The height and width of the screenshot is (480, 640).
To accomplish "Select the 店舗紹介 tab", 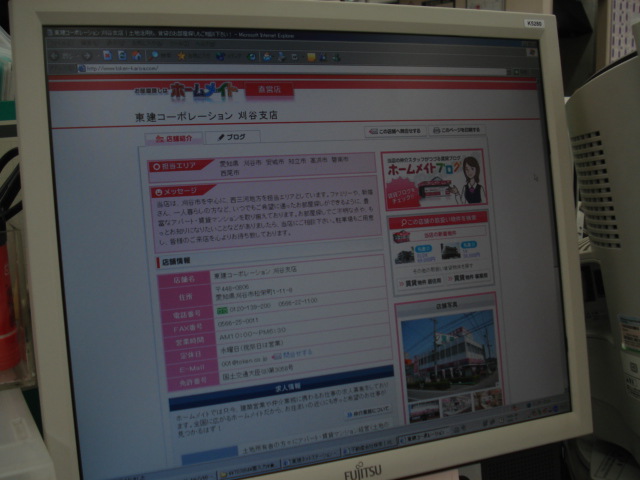I will click(x=174, y=138).
